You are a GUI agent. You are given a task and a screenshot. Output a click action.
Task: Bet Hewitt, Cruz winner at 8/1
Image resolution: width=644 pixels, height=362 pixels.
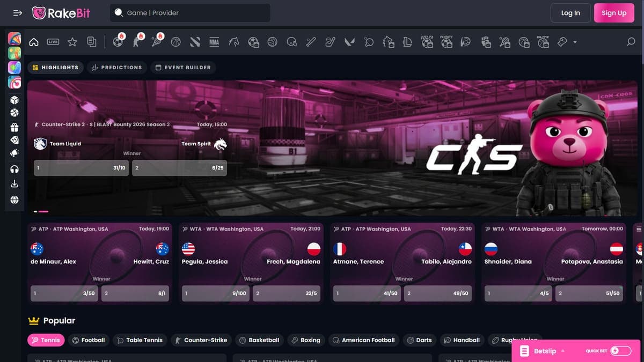pos(135,293)
